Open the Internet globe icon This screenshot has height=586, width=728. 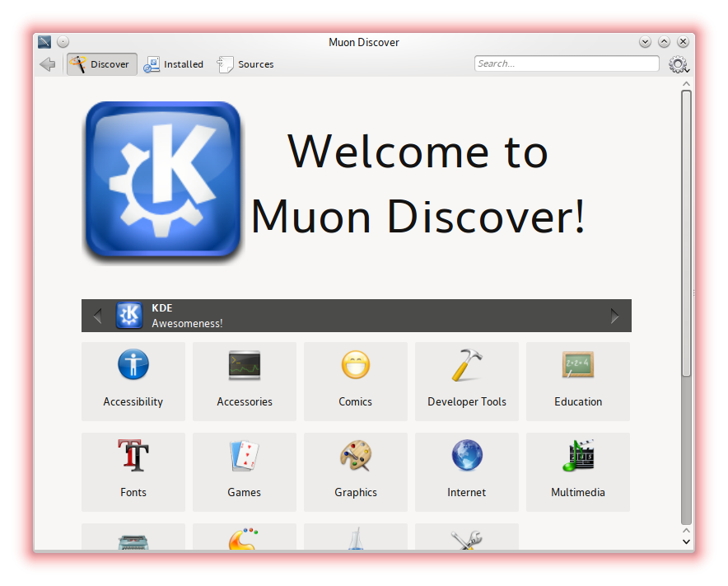[467, 456]
